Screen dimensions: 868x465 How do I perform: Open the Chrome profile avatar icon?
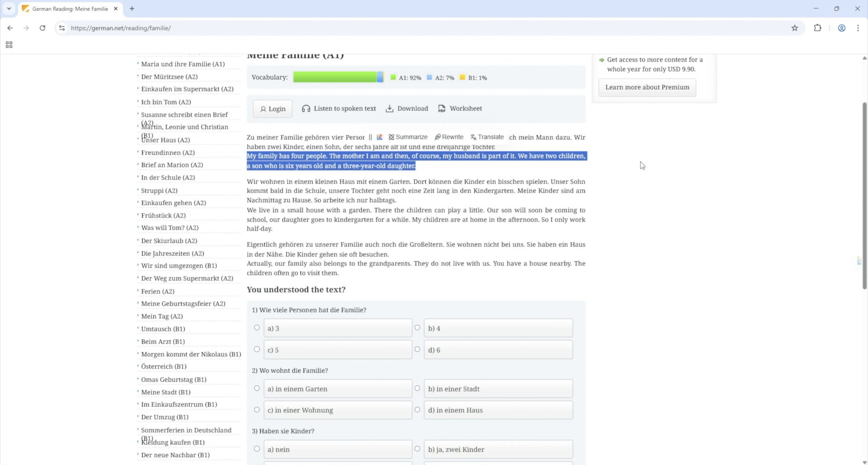841,28
